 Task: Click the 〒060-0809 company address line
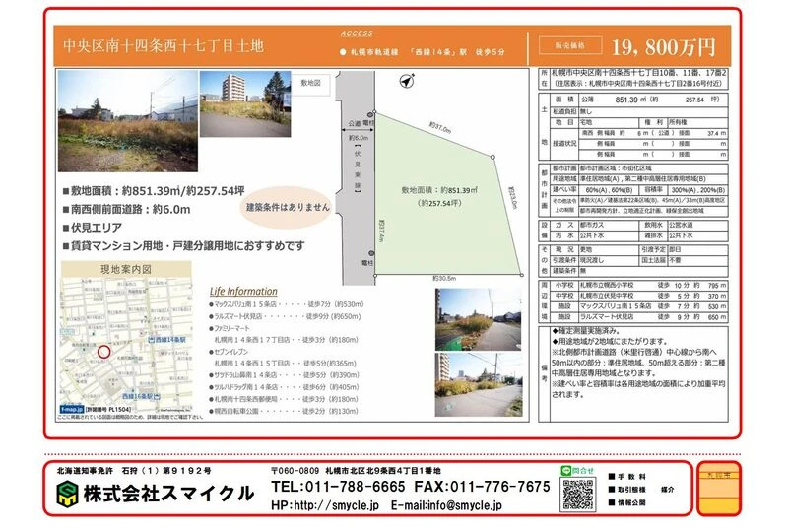pyautogui.click(x=356, y=471)
